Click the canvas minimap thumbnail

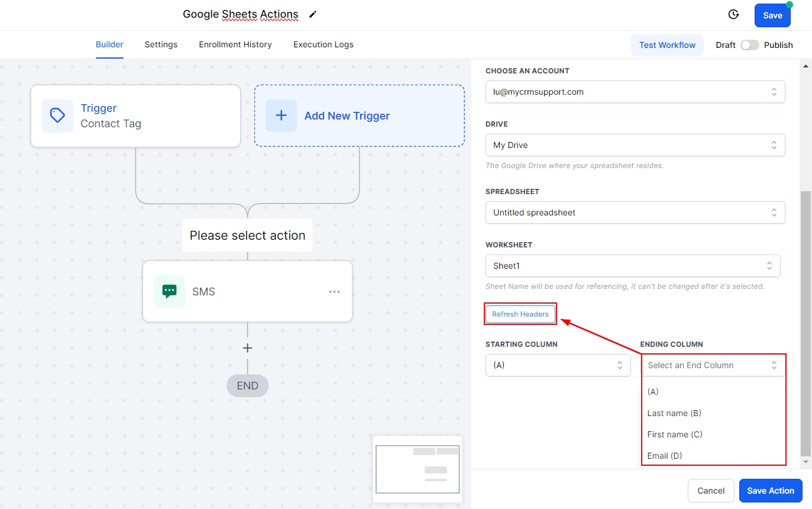pyautogui.click(x=418, y=469)
